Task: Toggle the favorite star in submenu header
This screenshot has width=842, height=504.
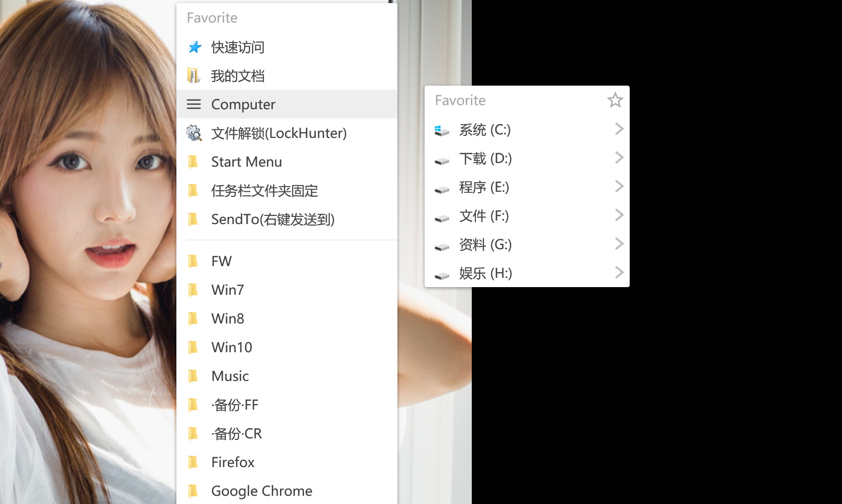Action: [615, 100]
